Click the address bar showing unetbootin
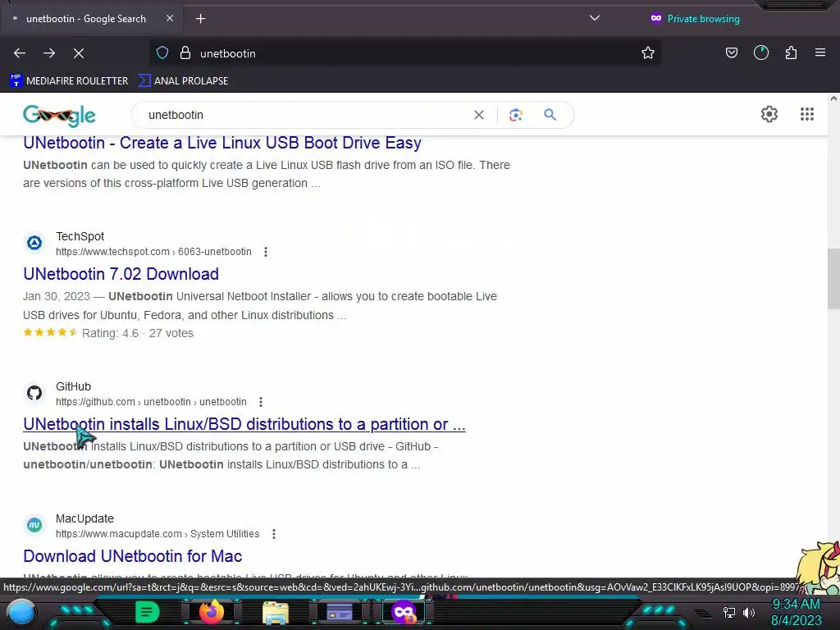This screenshot has width=840, height=630. tap(407, 53)
